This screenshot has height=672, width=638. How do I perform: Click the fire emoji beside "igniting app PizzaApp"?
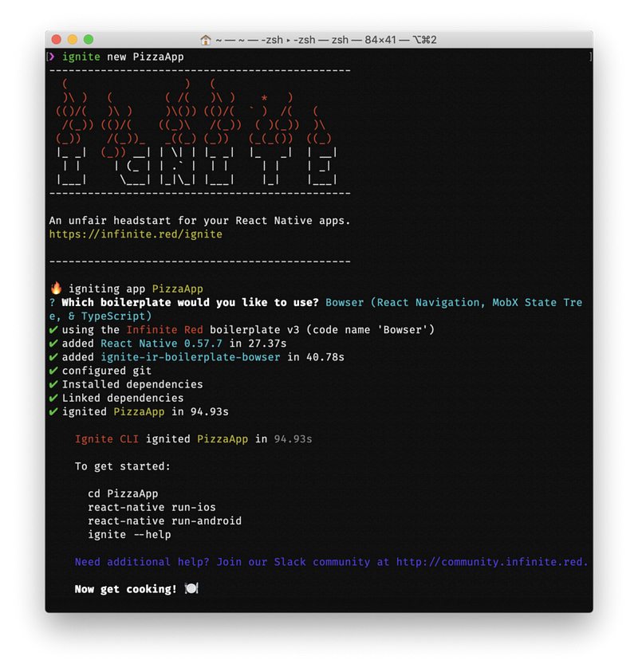point(54,289)
